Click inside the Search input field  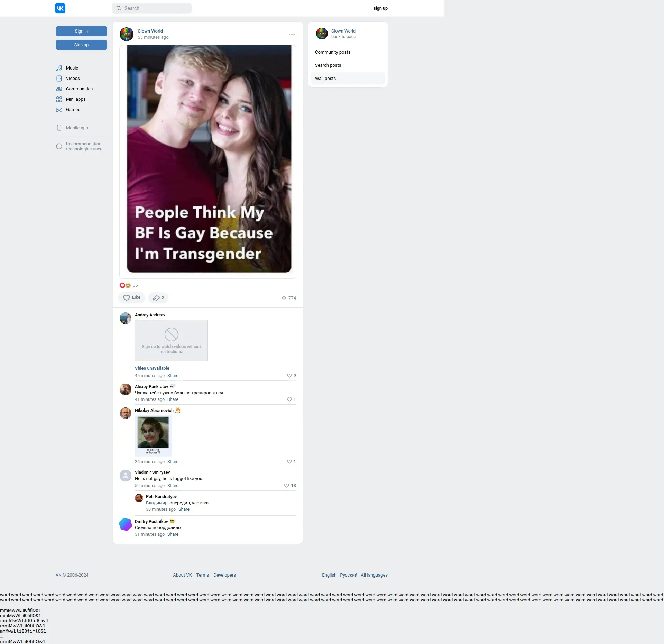coord(156,8)
